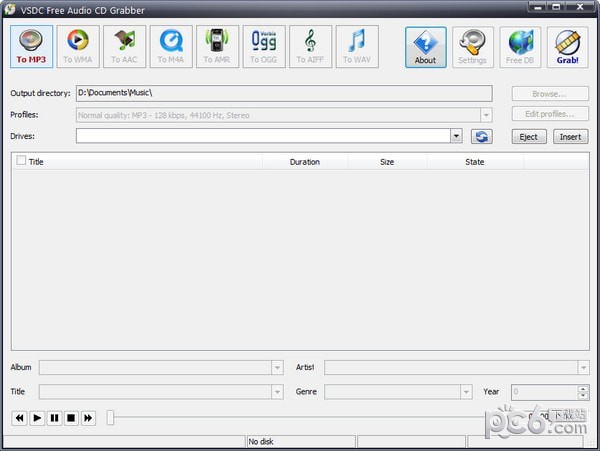The width and height of the screenshot is (600, 451).
Task: Increase the Year stepper value
Action: (x=583, y=389)
